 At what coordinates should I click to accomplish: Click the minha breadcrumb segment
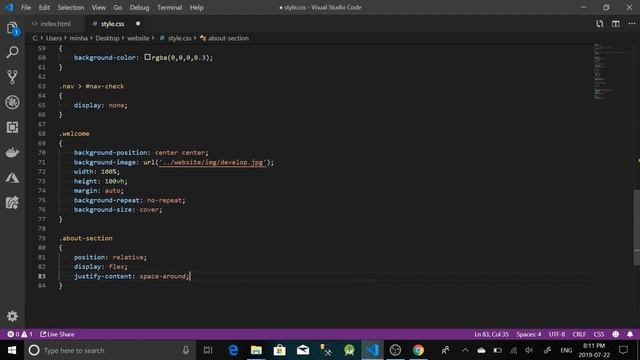78,38
